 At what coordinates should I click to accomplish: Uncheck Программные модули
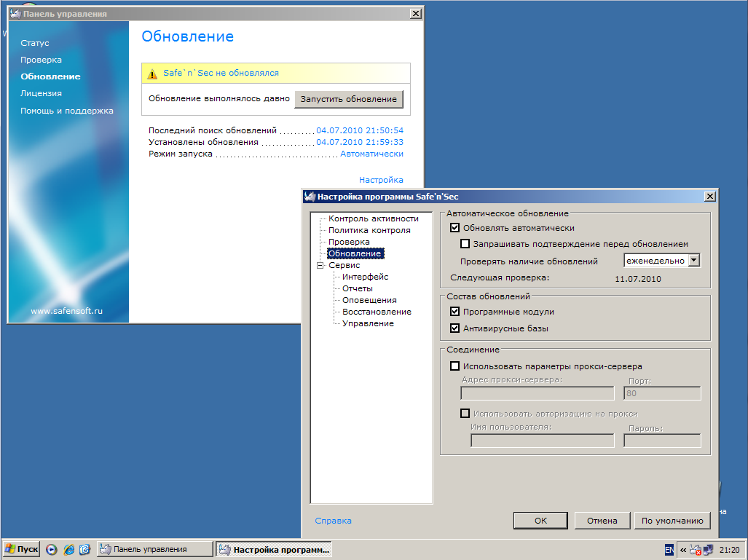(455, 312)
